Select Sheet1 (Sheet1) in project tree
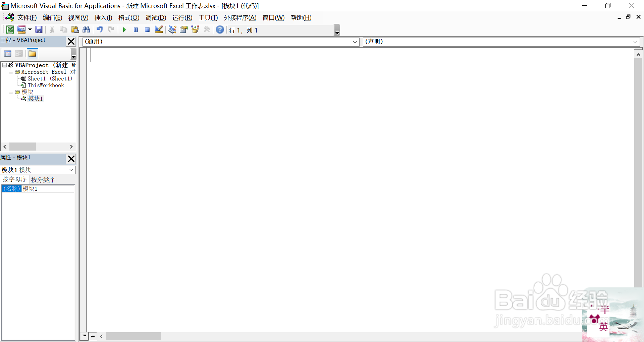 (x=50, y=78)
